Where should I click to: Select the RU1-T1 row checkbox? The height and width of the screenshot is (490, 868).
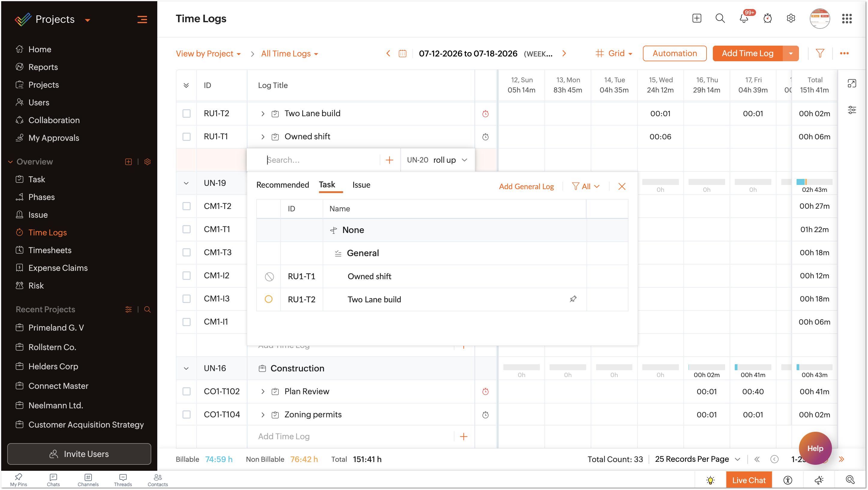(x=186, y=137)
